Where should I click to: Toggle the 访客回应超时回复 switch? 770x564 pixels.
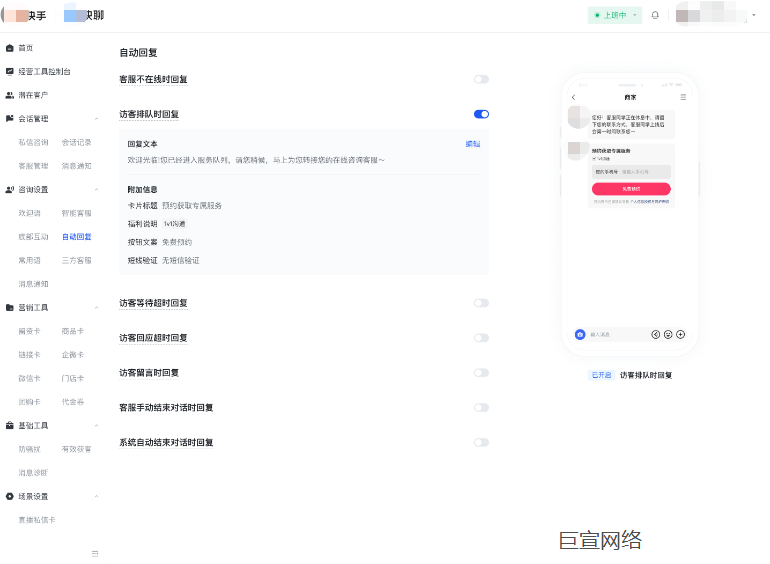(481, 338)
